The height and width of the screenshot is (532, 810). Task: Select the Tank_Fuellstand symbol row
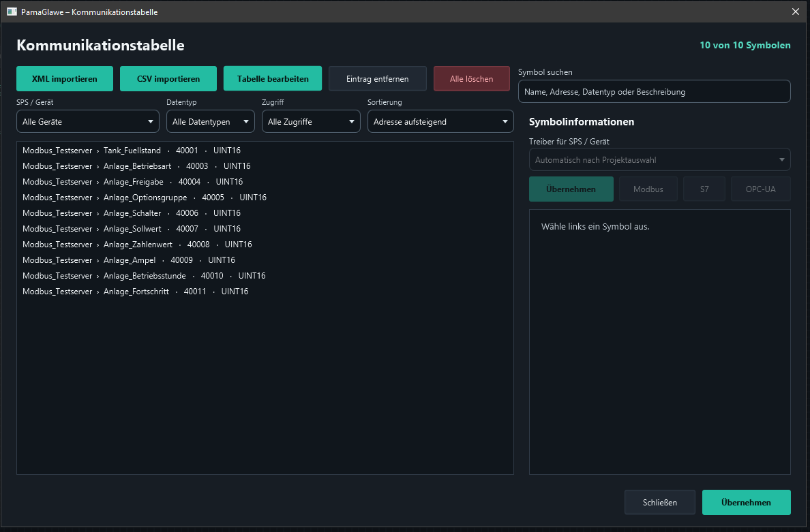coord(265,150)
